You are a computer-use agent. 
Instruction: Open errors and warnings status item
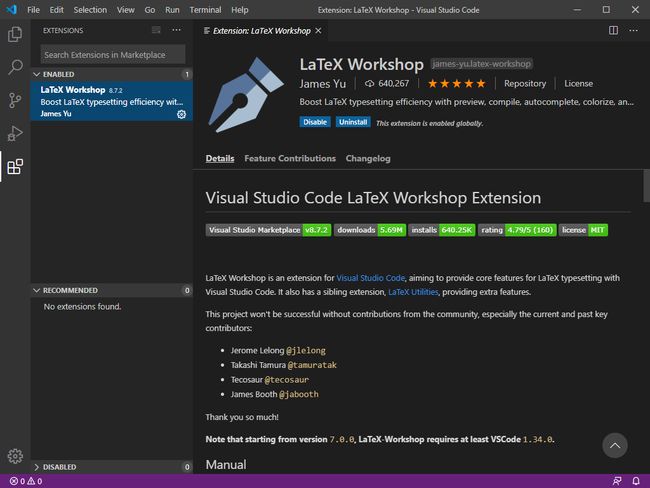pyautogui.click(x=26, y=481)
